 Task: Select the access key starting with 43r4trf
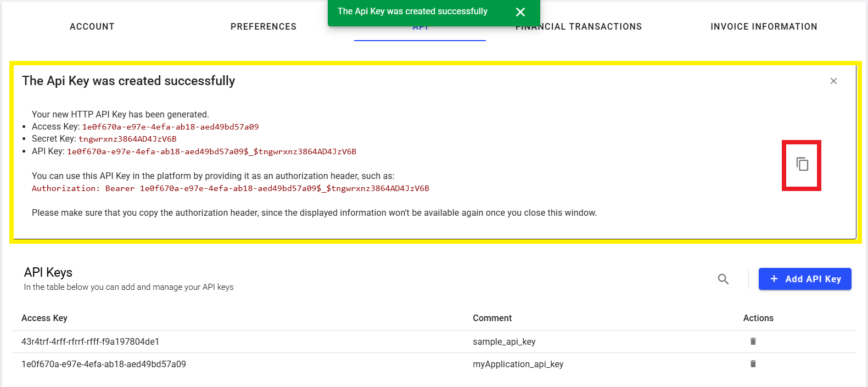tap(90, 341)
